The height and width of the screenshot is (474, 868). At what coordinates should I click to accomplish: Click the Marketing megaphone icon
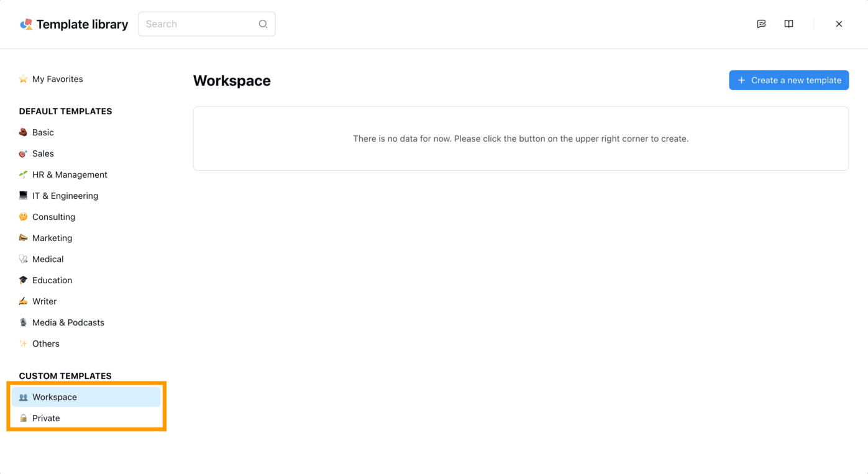pos(23,238)
